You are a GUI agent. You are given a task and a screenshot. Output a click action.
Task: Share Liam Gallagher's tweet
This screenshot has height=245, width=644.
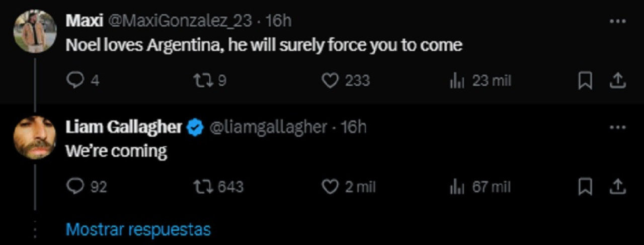618,187
